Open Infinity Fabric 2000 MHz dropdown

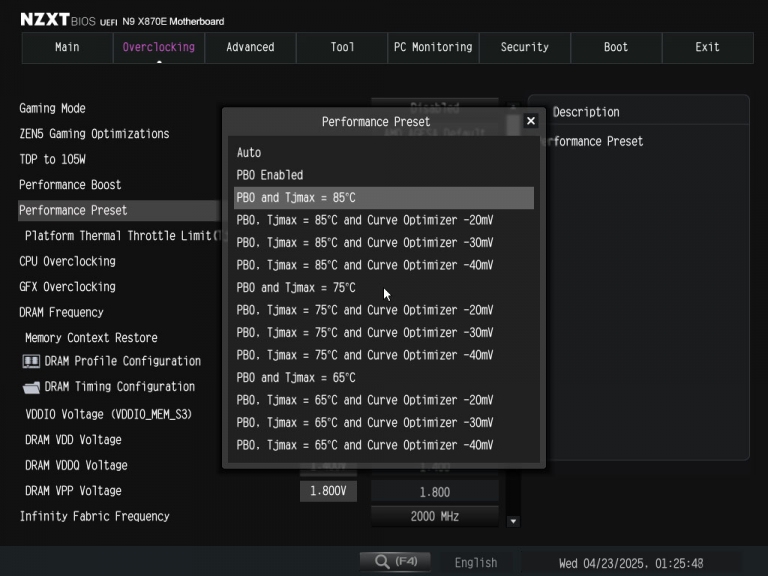[435, 516]
